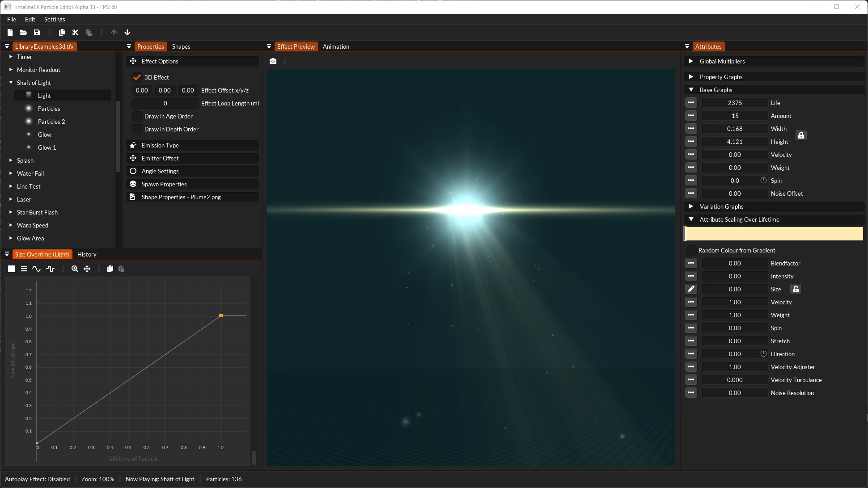Select the smooth curve icon in graph toolbar
Screen dimensions: 868x488
[x=37, y=269]
